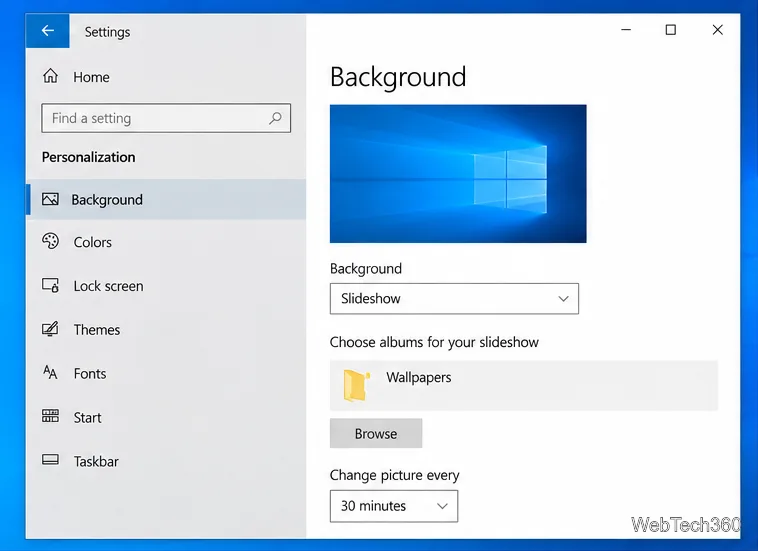Switch to the Taskbar section
This screenshot has height=551, width=758.
tap(96, 462)
